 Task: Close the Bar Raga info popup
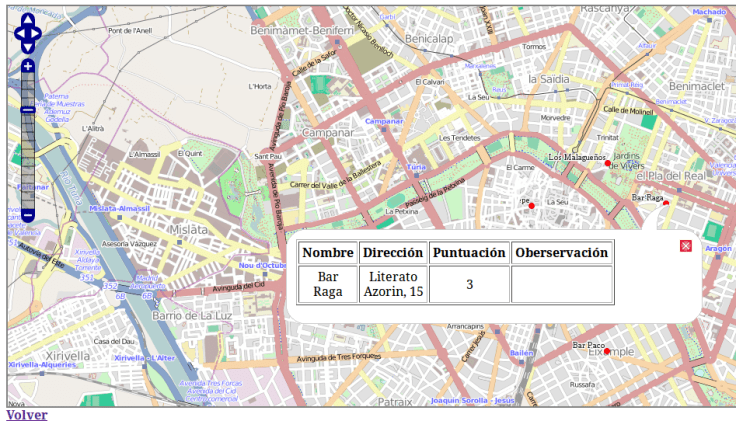pyautogui.click(x=685, y=246)
